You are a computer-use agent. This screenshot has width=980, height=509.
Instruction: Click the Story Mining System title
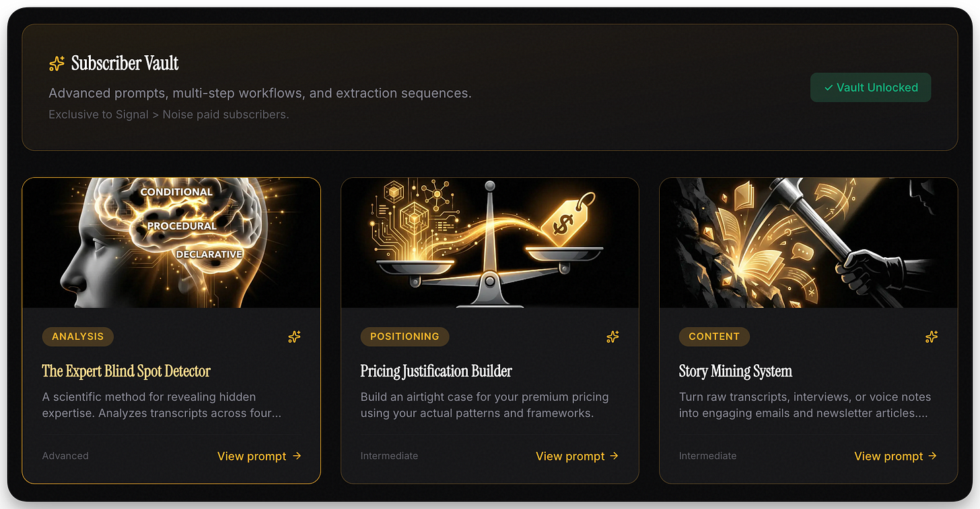coord(736,371)
